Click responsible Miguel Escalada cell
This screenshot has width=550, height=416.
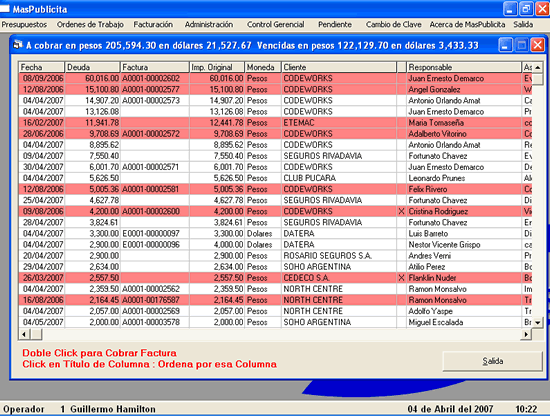(x=464, y=322)
